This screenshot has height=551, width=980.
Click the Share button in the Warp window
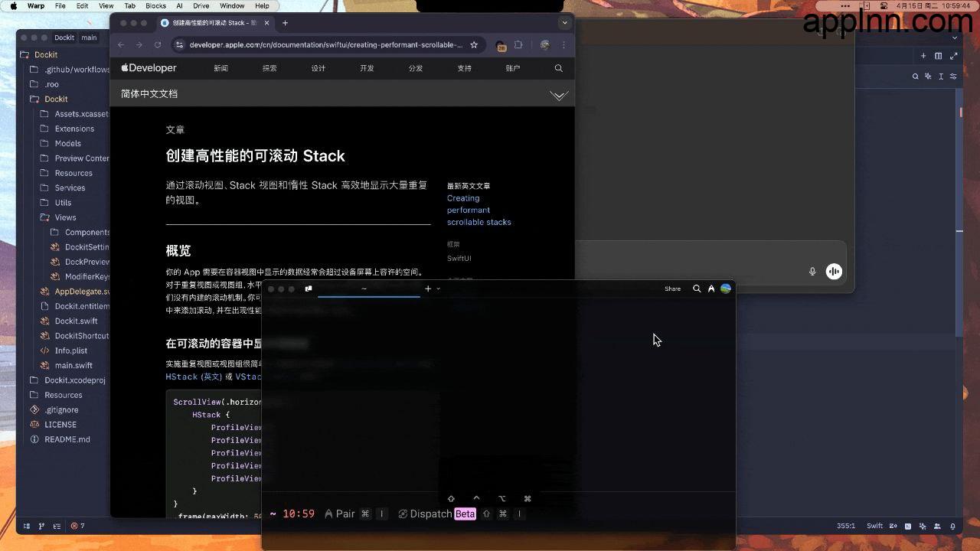(x=672, y=289)
